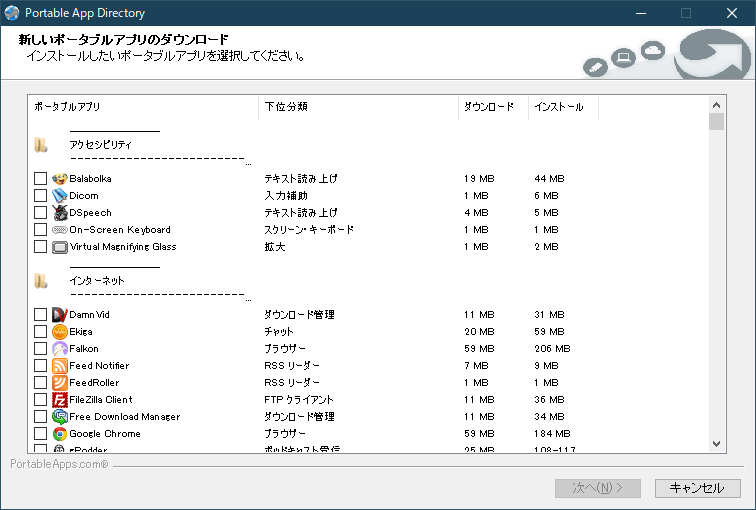Image resolution: width=756 pixels, height=510 pixels.
Task: Click the Portable App Directory title icon
Action: pos(12,13)
